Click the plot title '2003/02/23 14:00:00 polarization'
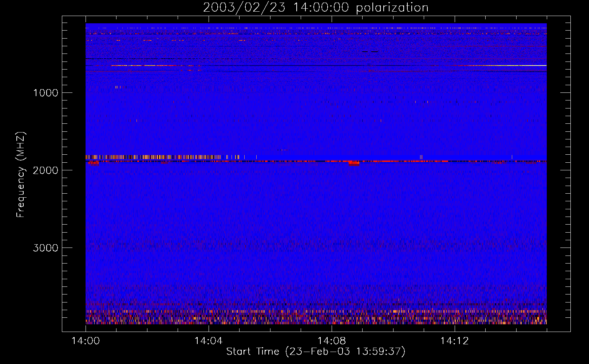The image size is (589, 364). coord(316,8)
